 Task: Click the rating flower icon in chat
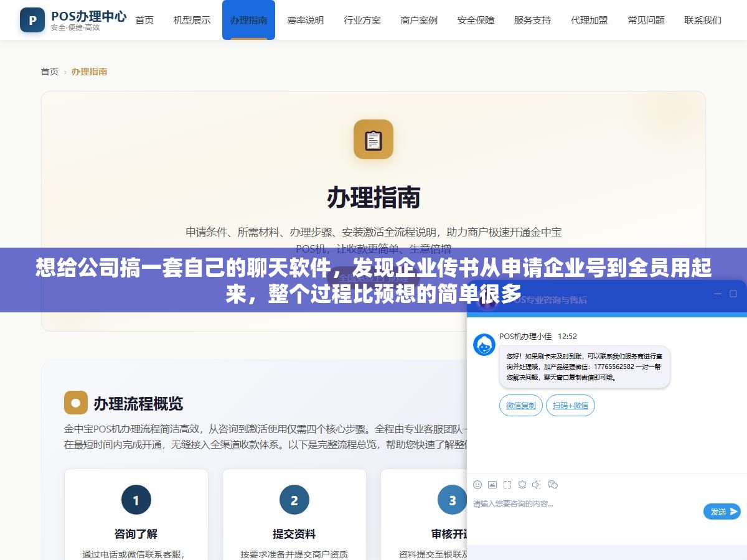coord(522,485)
